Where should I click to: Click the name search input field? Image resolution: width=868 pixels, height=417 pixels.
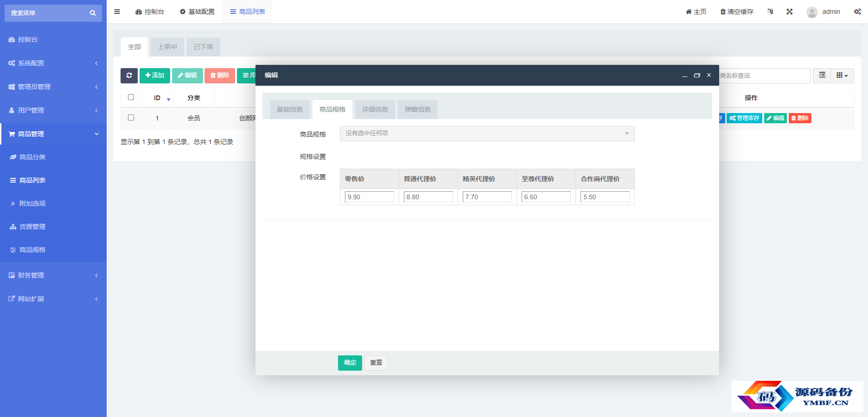click(x=764, y=76)
